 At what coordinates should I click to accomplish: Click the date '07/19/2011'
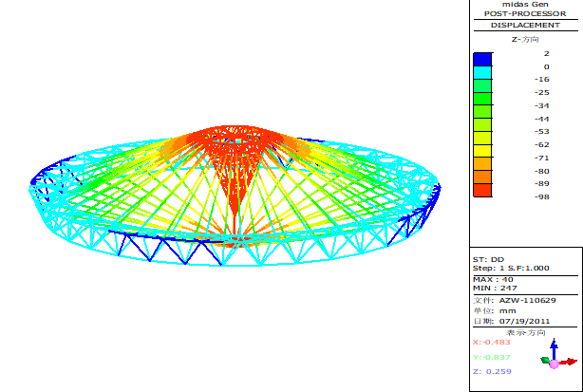click(524, 321)
